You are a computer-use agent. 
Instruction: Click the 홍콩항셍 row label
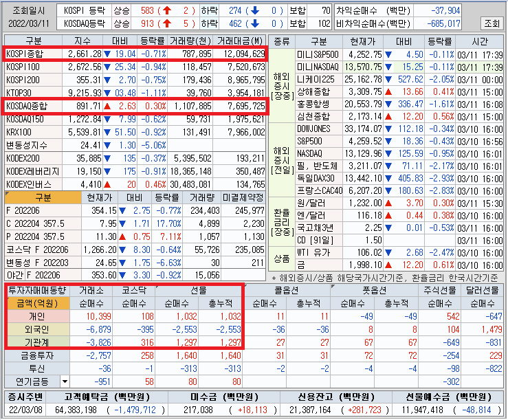coord(313,104)
